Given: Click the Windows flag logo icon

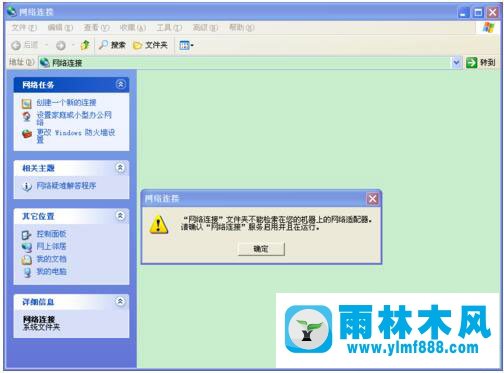Looking at the screenshot, I should (x=488, y=27).
